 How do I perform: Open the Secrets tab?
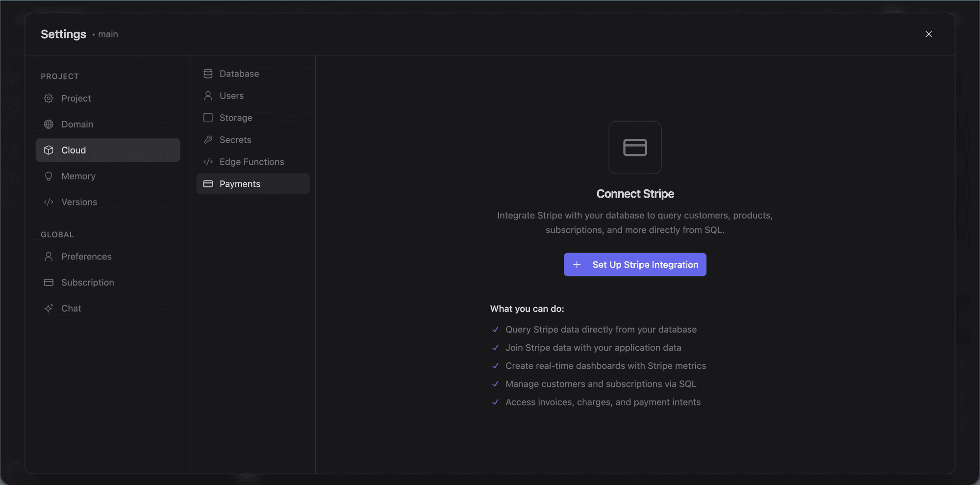coord(253,140)
